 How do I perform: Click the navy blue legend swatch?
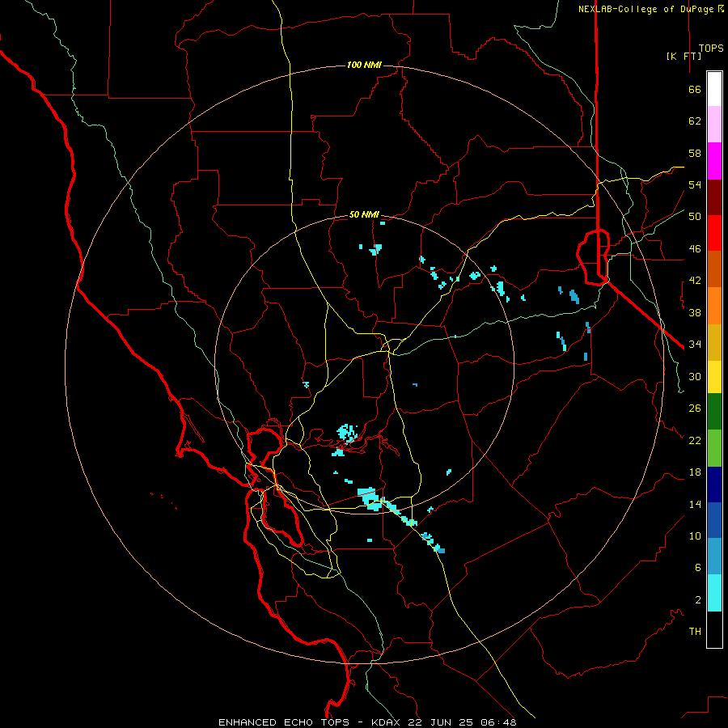tap(714, 485)
